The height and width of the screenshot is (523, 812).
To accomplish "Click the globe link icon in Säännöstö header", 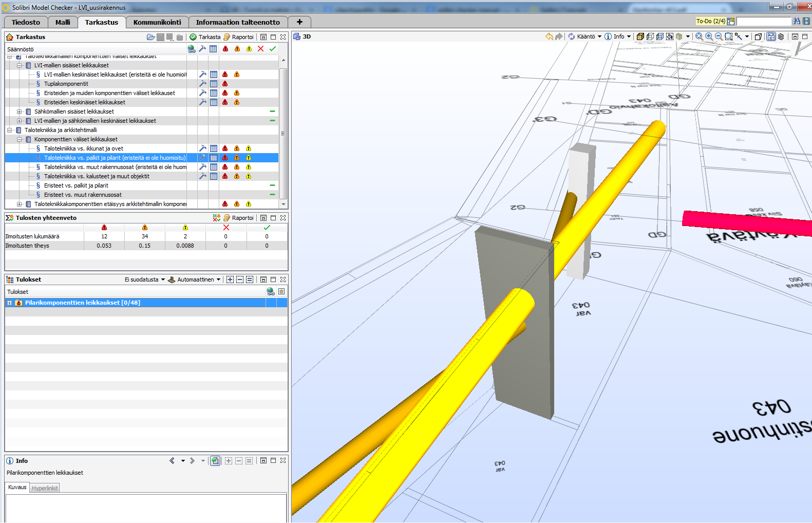I will [x=192, y=49].
